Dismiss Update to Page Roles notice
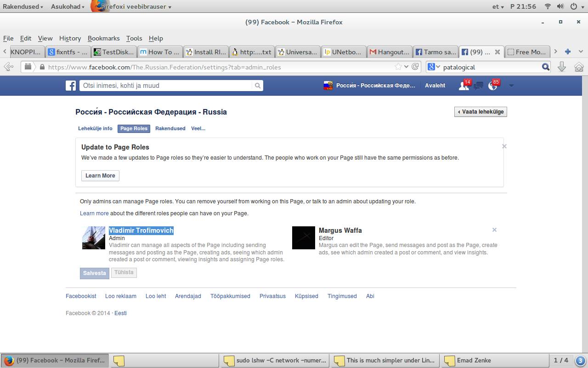This screenshot has height=368, width=588. pos(504,146)
